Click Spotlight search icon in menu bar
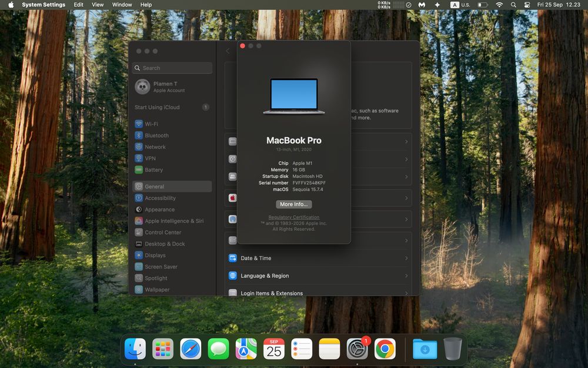Viewport: 588px width, 368px height. (x=513, y=5)
